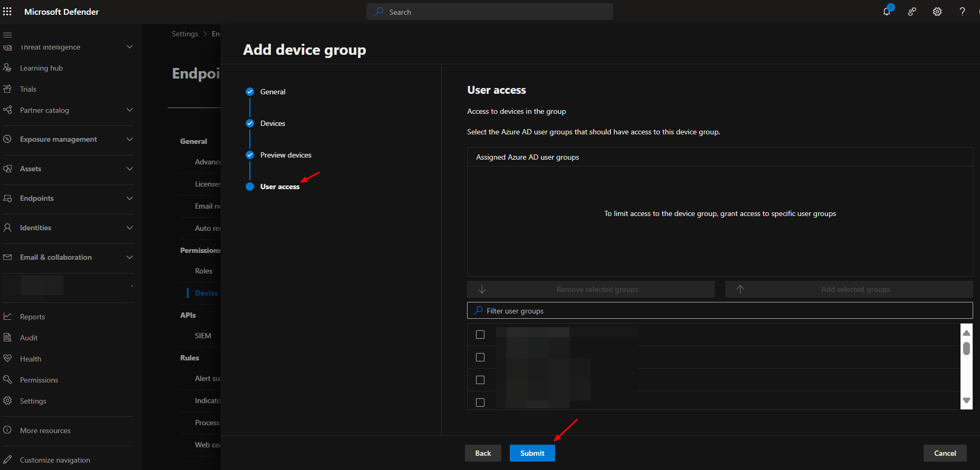
Task: Expand the Assets chevron
Action: (130, 169)
